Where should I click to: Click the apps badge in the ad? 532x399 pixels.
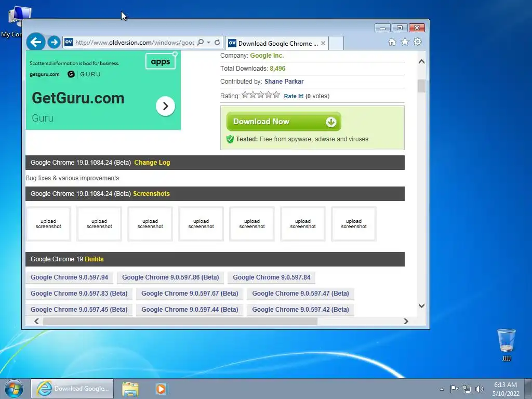pyautogui.click(x=161, y=61)
